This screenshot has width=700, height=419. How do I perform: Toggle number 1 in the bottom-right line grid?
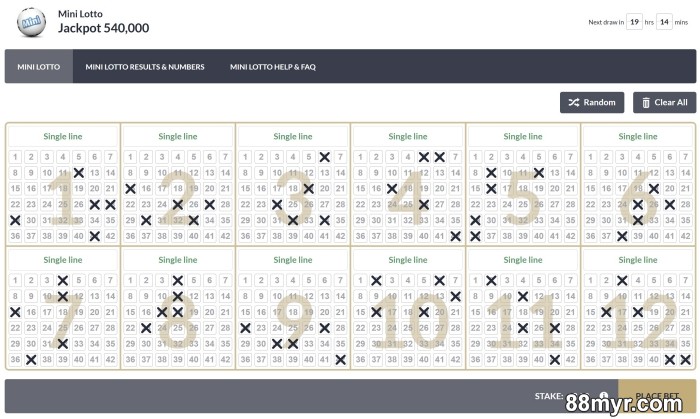pos(591,281)
